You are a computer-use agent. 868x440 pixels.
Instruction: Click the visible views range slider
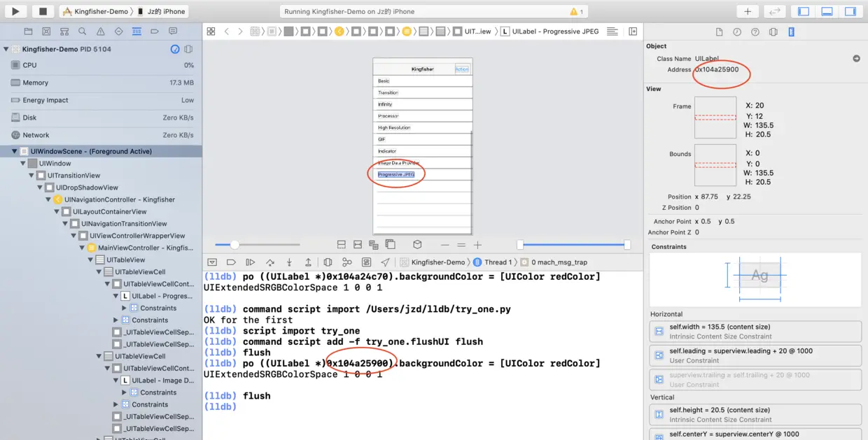click(x=574, y=245)
